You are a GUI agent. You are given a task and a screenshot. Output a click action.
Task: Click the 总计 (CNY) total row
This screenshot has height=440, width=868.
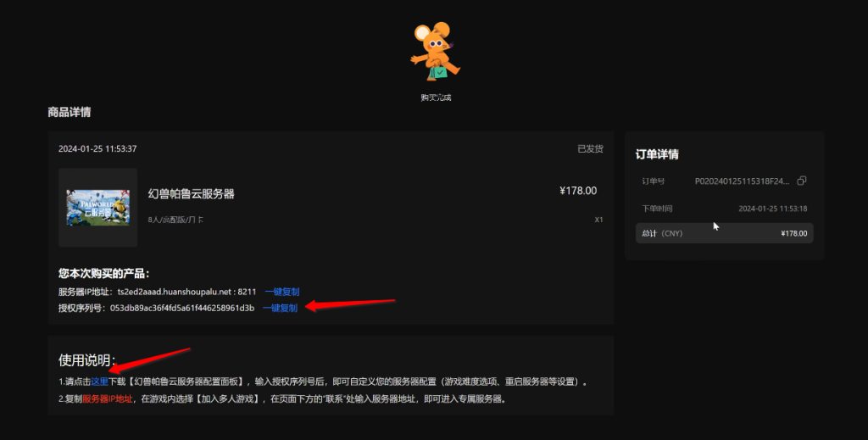coord(724,233)
